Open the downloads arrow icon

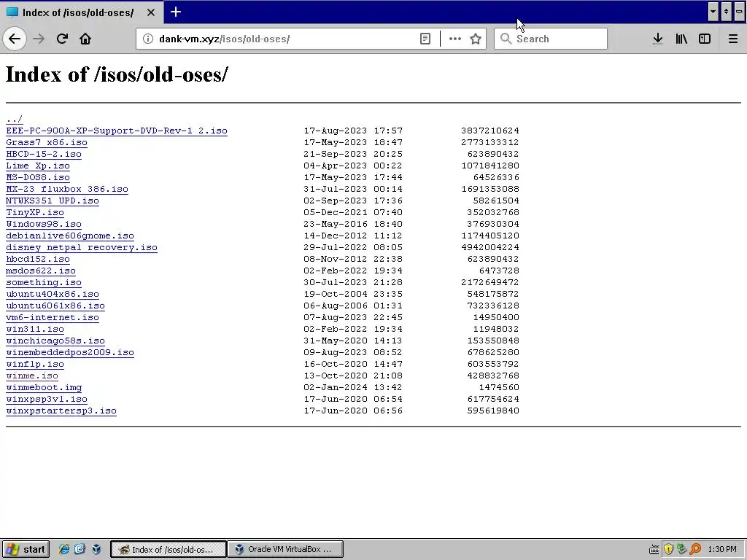658,39
